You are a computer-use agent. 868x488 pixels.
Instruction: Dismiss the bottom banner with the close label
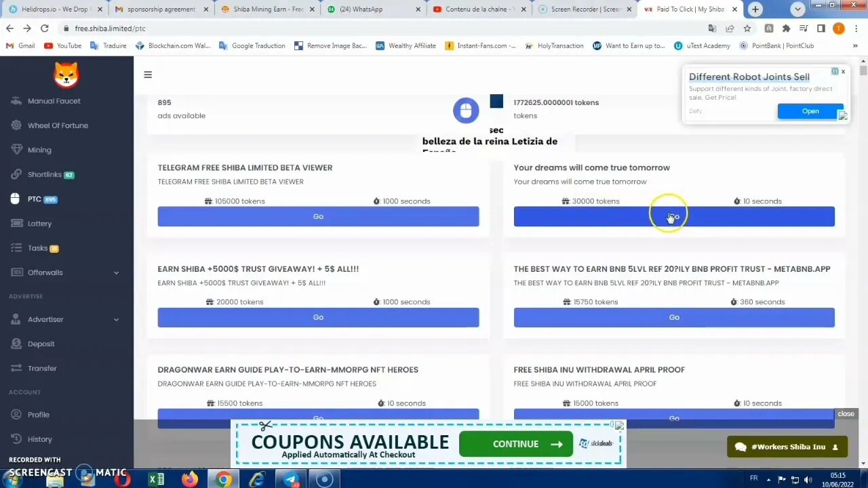[x=846, y=413]
